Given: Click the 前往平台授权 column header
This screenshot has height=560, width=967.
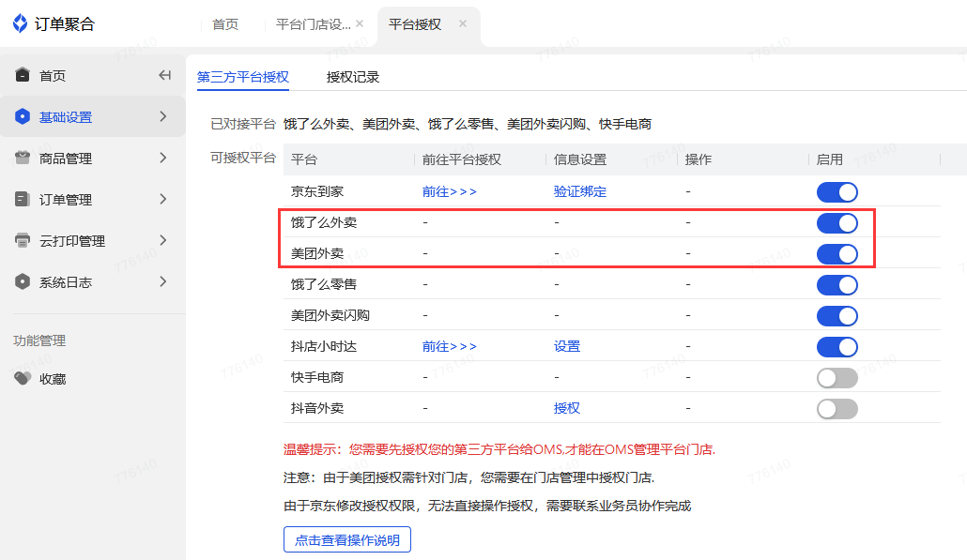Looking at the screenshot, I should [461, 159].
